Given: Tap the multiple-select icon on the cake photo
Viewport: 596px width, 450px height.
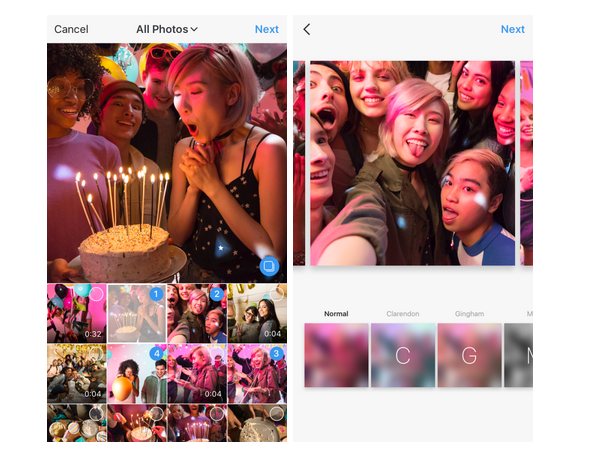Looking at the screenshot, I should pyautogui.click(x=269, y=266).
